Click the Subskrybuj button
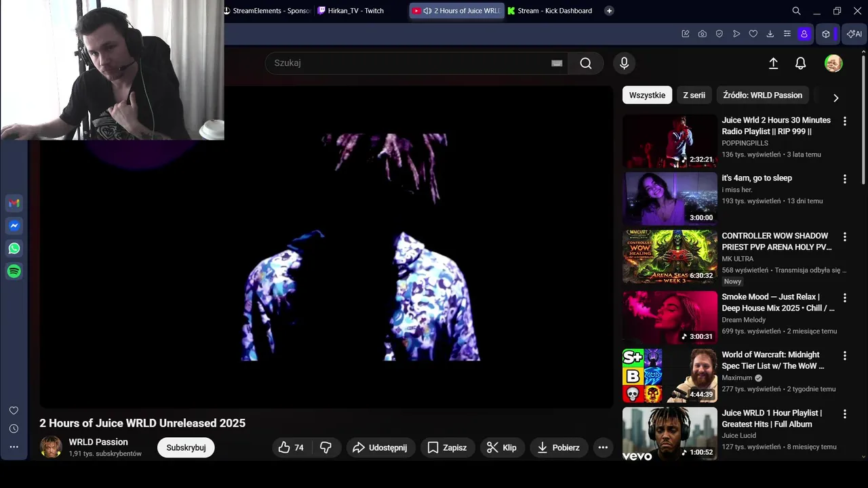The image size is (868, 488). (x=186, y=447)
